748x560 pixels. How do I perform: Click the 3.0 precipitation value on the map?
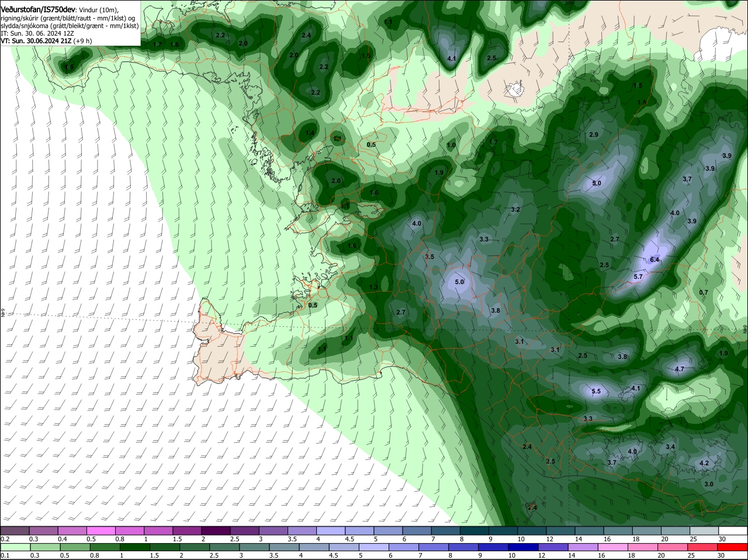click(x=709, y=484)
